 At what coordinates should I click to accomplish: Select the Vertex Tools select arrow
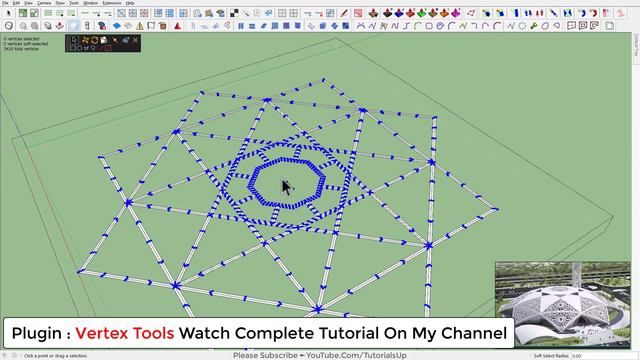point(74,40)
